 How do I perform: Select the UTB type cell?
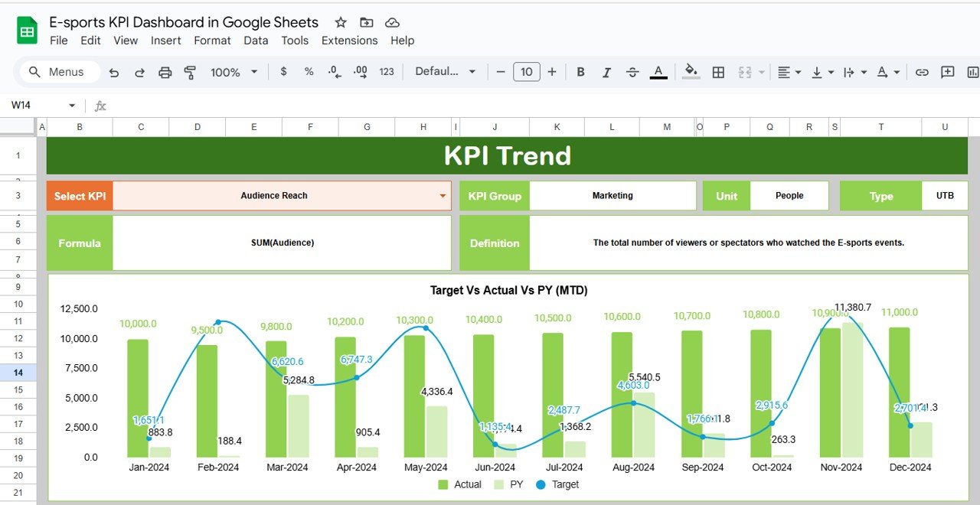click(x=945, y=196)
